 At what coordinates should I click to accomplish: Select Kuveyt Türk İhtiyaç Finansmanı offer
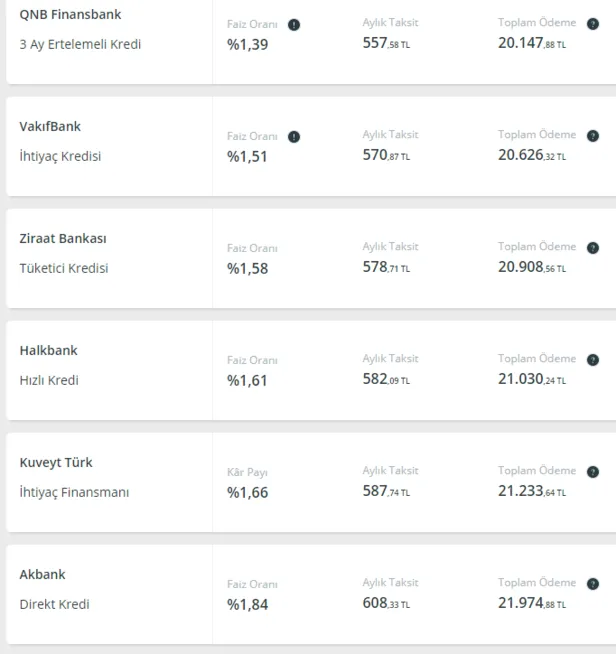pyautogui.click(x=74, y=492)
